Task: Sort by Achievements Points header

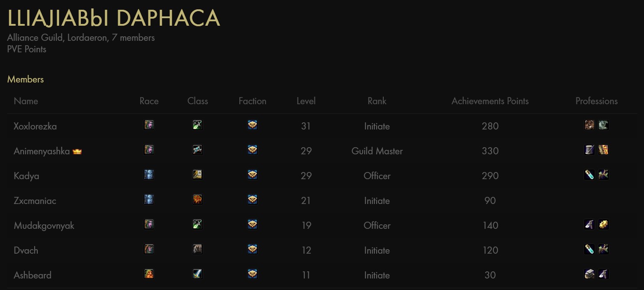Action: (x=490, y=101)
